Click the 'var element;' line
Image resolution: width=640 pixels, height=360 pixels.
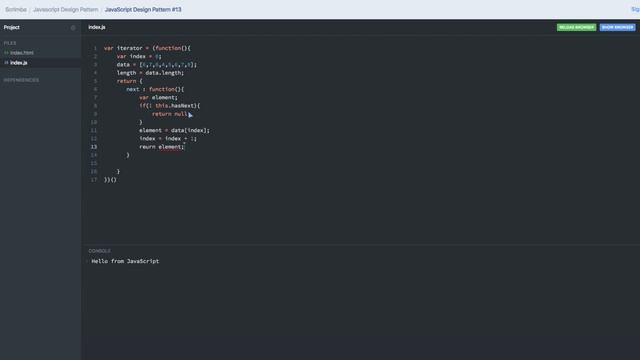click(158, 98)
